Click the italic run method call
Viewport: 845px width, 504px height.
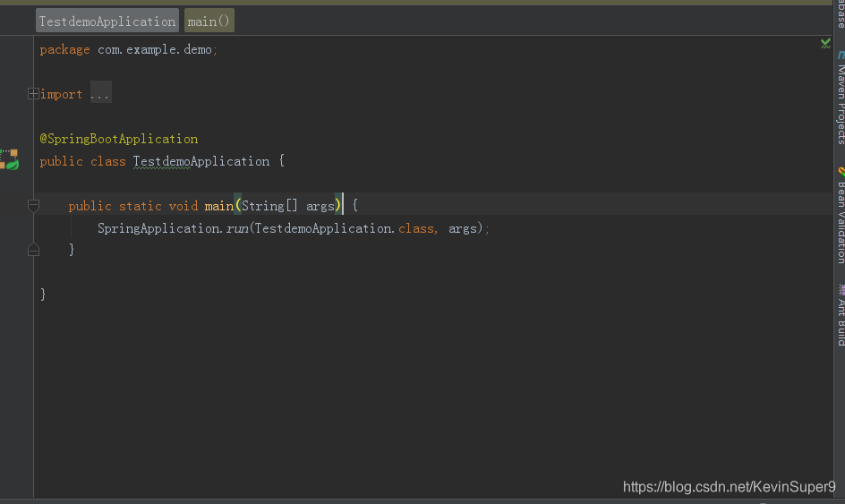point(237,228)
